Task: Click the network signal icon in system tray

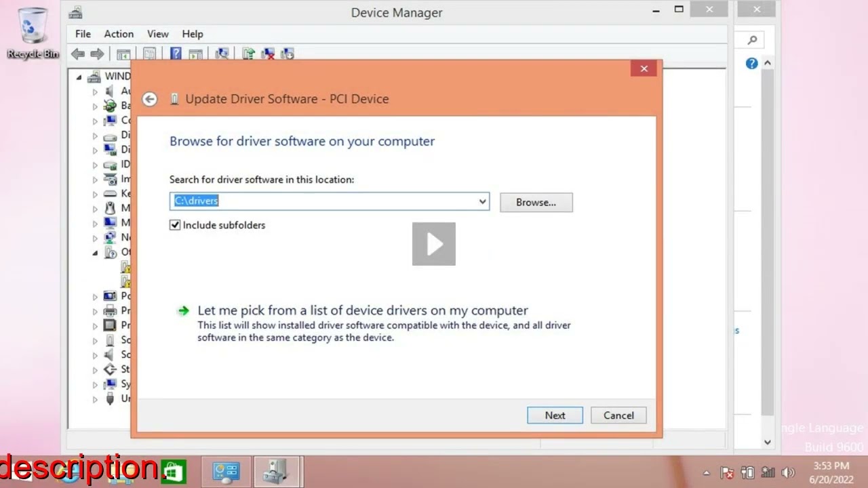Action: coord(768,472)
